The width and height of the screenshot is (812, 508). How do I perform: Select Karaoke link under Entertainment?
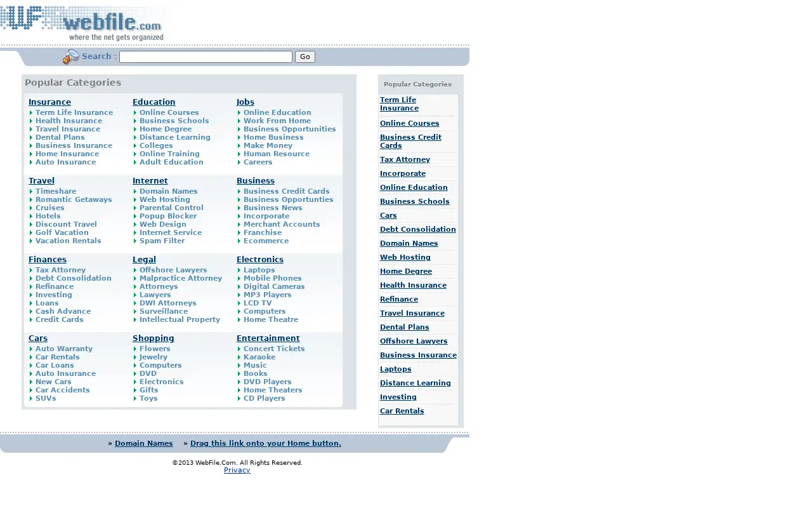tap(259, 357)
